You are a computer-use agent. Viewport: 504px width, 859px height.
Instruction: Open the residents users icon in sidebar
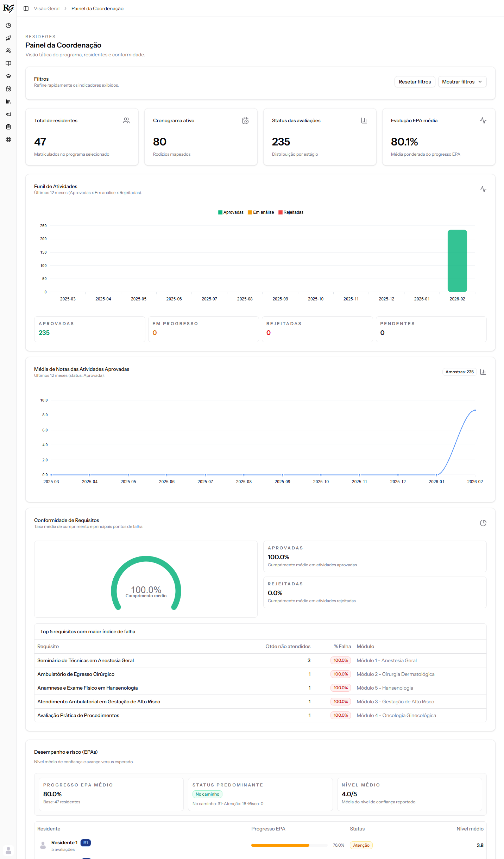tap(8, 51)
